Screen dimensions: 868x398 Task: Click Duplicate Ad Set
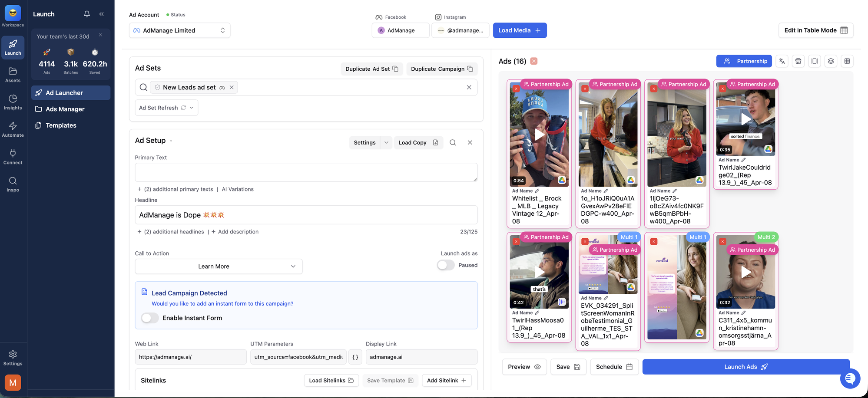[x=372, y=69]
